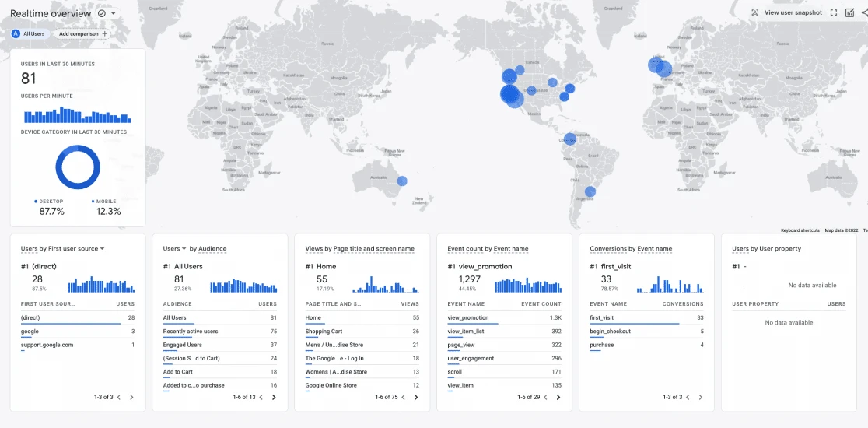Image resolution: width=868 pixels, height=428 pixels.
Task: Go to next page in Views card
Action: 416,397
